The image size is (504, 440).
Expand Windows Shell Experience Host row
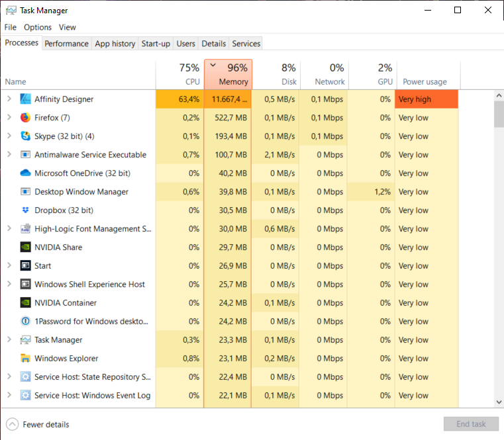9,285
